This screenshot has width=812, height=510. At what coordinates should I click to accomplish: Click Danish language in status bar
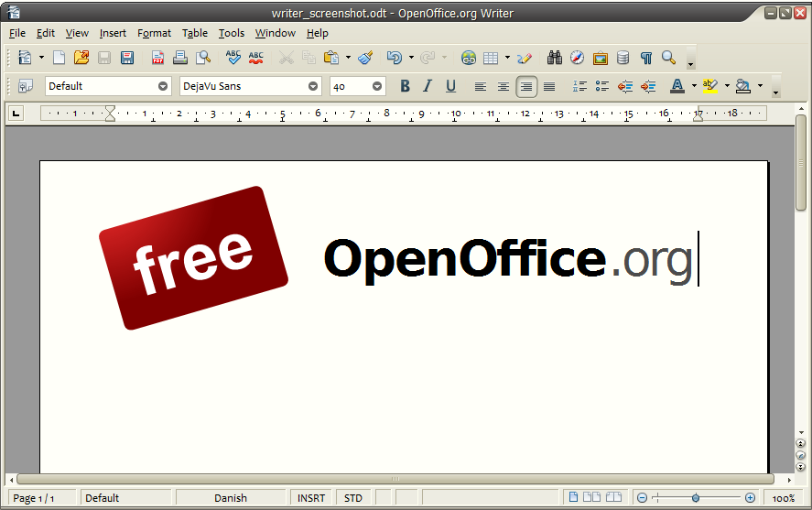tap(231, 498)
